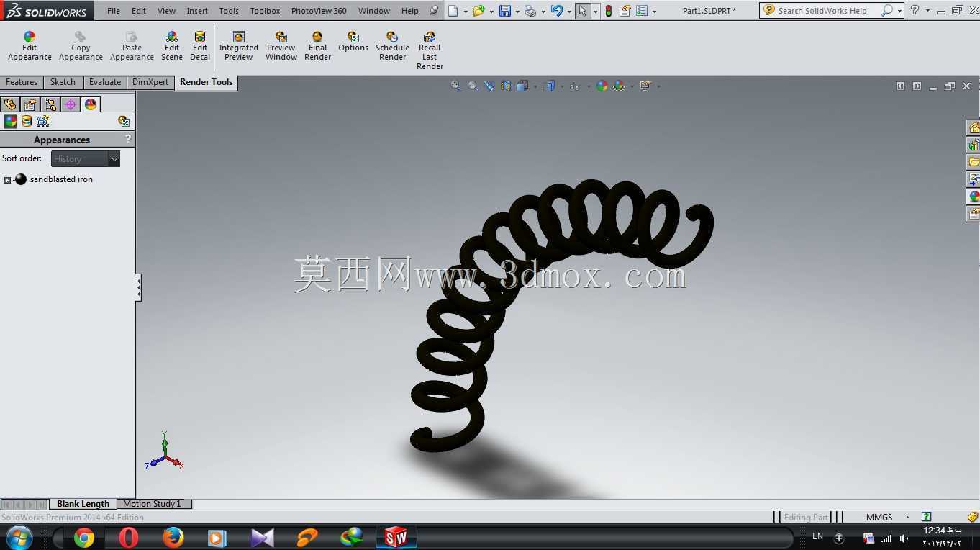Viewport: 980px width, 550px height.
Task: Select sandblasted iron appearance
Action: coord(61,179)
